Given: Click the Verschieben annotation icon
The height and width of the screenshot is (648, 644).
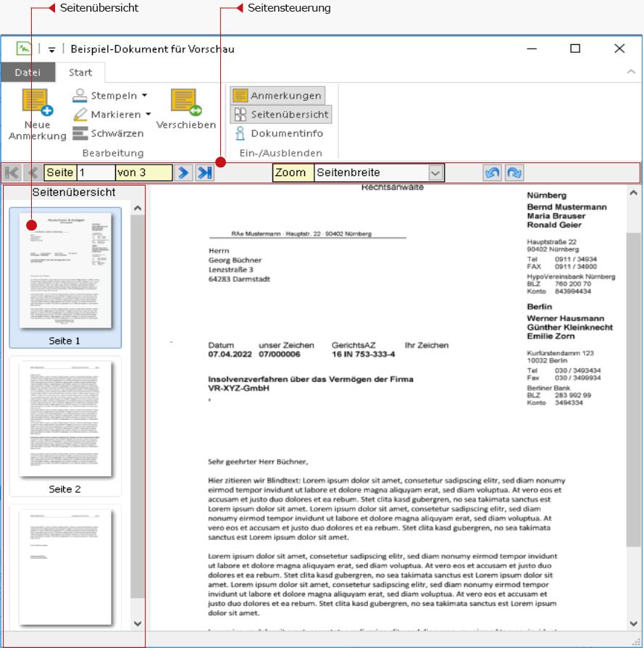Looking at the screenshot, I should (x=186, y=102).
